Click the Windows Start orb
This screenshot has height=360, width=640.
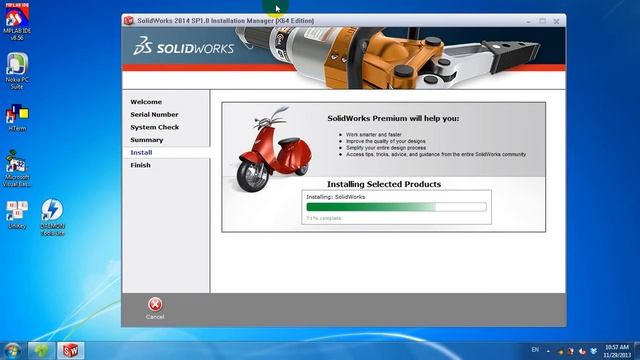tap(12, 351)
